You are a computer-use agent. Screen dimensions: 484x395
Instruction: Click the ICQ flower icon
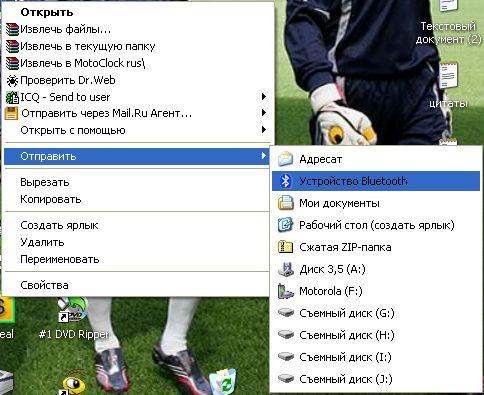(12, 97)
